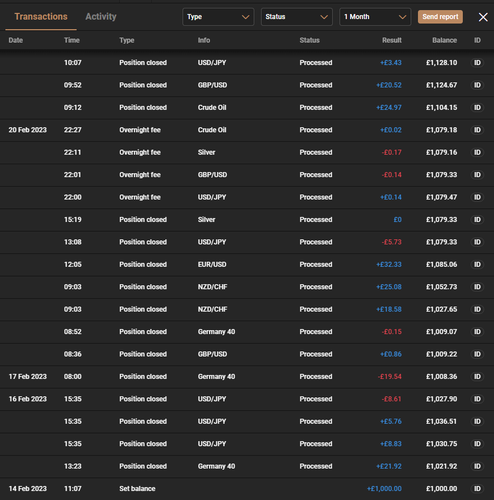494x500 pixels.
Task: Show ID for USD/JPY +£8.83 row
Action: click(x=477, y=444)
